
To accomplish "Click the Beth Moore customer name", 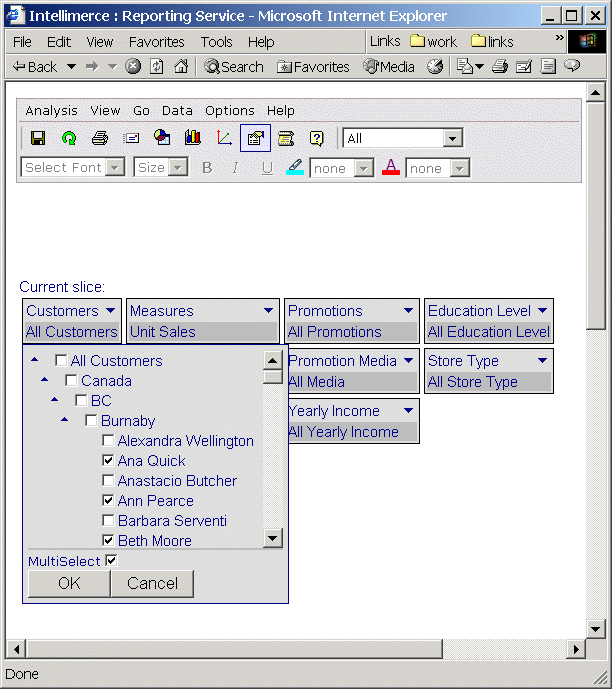I will 155,540.
